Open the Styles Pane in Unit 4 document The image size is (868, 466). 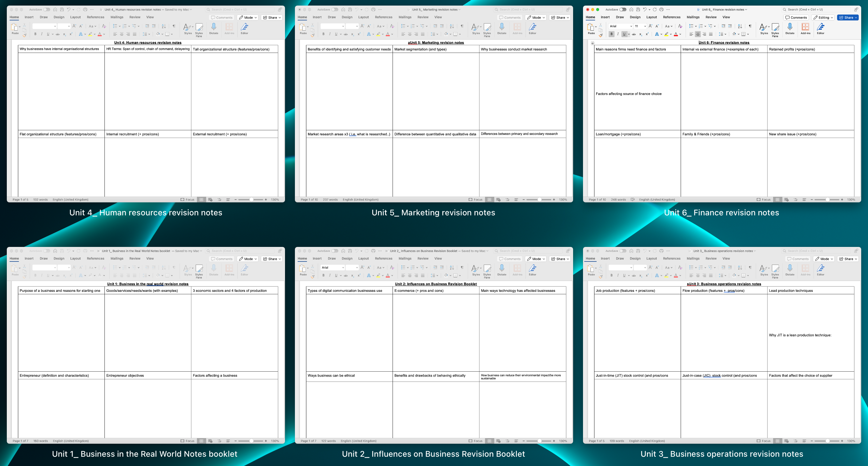click(199, 30)
